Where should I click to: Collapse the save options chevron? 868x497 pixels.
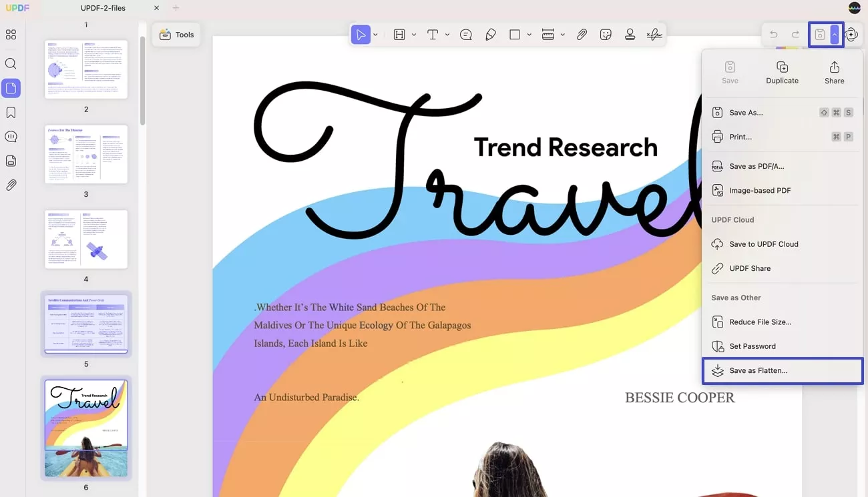coord(835,35)
